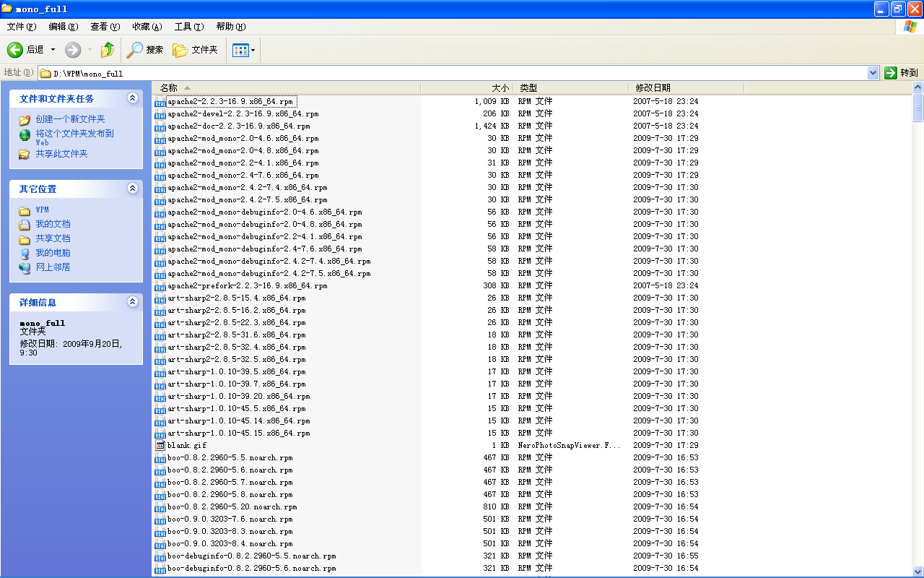The width and height of the screenshot is (924, 578).
Task: Select file art-sharp-1.0.10-39.20.x86_64.rpm
Action: (238, 397)
